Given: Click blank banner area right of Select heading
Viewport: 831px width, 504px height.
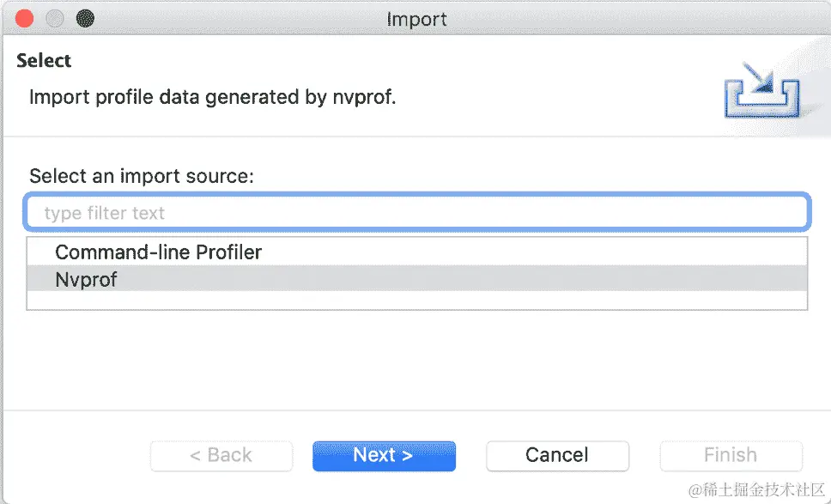Looking at the screenshot, I should pos(386,62).
